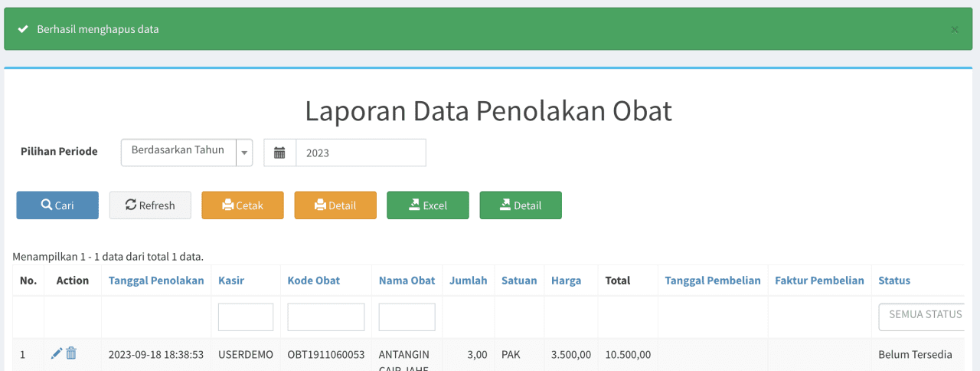
Task: Open the Berdasarkan Tahun period dropdown
Action: 187,153
